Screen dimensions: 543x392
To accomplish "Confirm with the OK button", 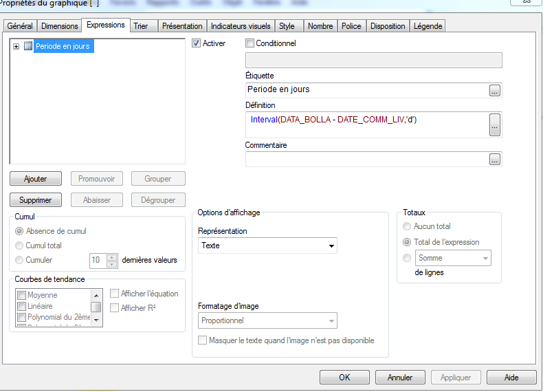I will tap(344, 377).
